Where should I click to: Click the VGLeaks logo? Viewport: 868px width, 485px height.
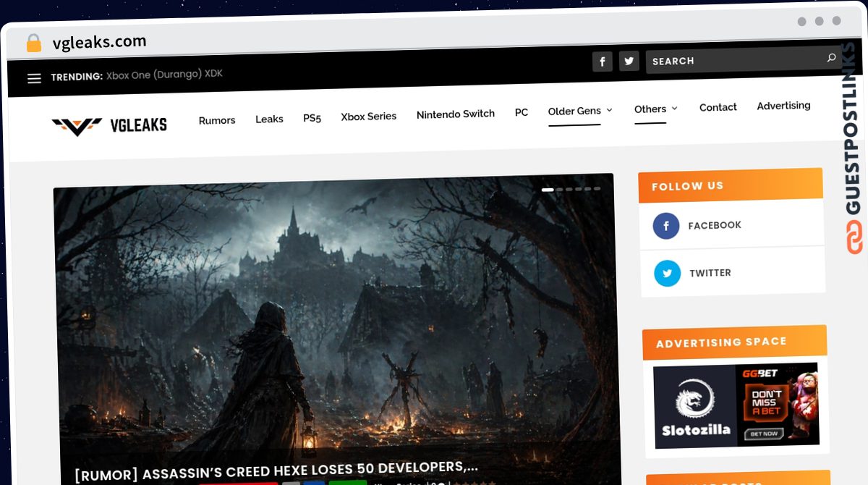click(109, 126)
